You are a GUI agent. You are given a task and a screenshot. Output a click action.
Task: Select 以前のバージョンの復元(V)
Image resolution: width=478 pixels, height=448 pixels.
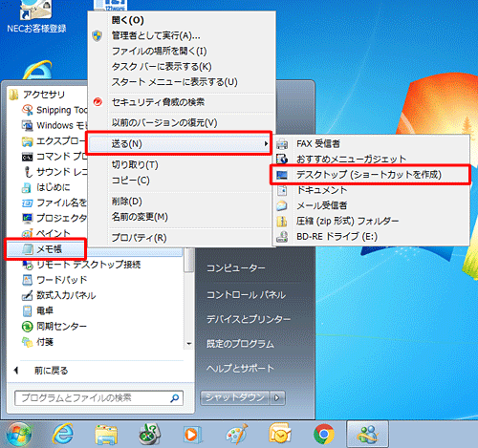pos(164,122)
